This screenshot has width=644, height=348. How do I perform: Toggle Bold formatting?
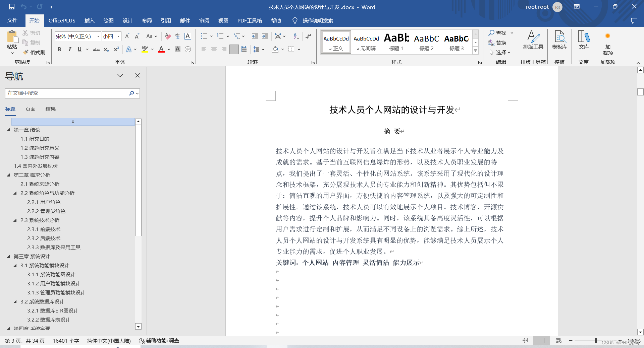point(59,50)
